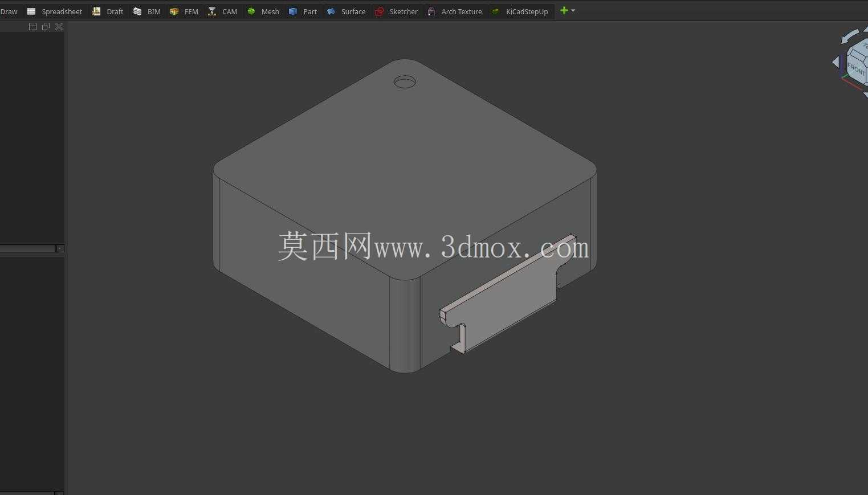Float the side panel with undock icon
Viewport: 868px width, 495px height.
(x=46, y=27)
